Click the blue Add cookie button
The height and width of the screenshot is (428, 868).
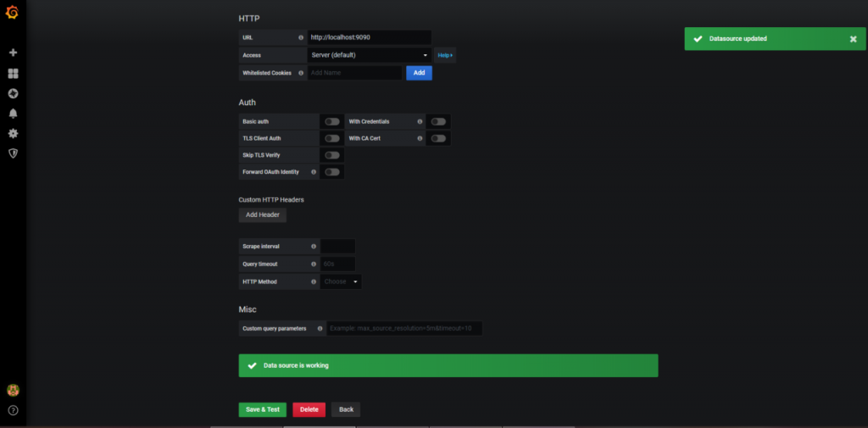tap(419, 73)
